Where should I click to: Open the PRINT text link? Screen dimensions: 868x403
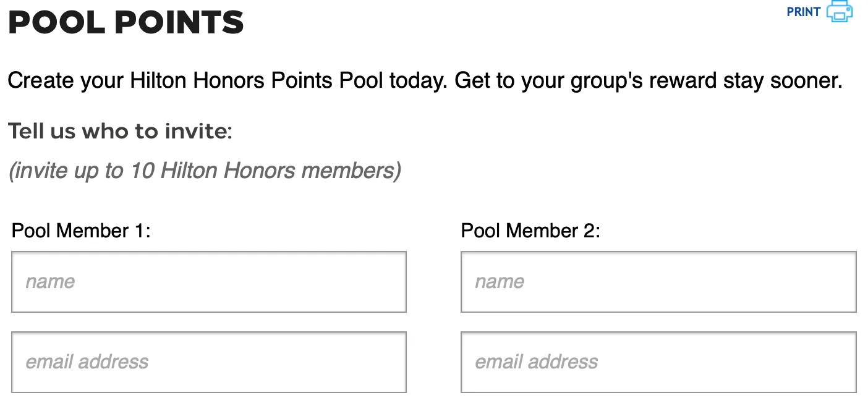point(803,12)
